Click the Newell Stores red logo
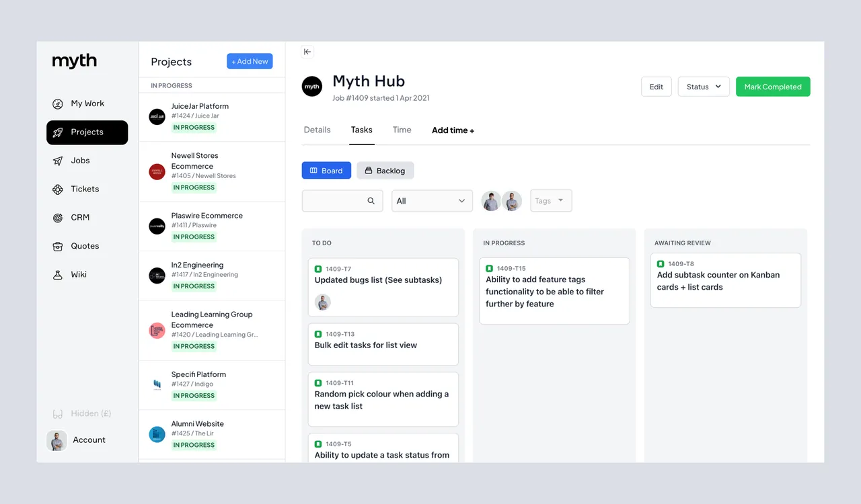The image size is (861, 504). coord(157,171)
